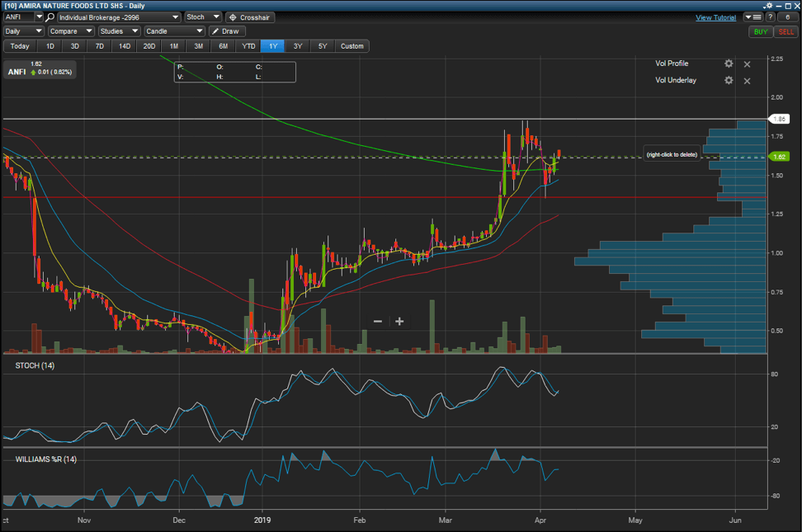Click the 1.86 price level marker
The height and width of the screenshot is (532, 802).
[779, 120]
